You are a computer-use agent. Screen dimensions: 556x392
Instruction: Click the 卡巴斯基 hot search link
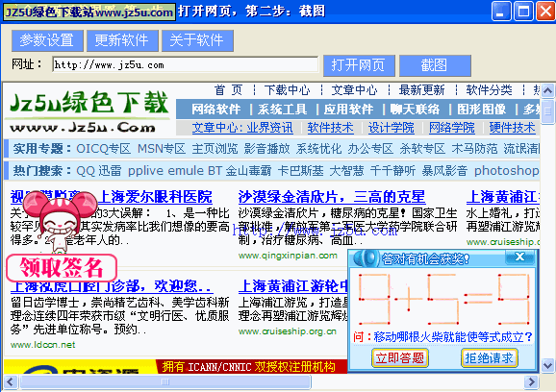pyautogui.click(x=301, y=171)
